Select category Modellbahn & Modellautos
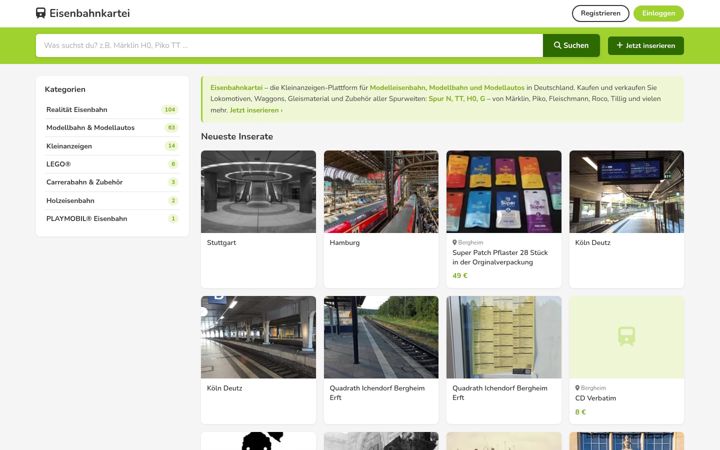Screen dimensions: 720x450 pos(112,128)
